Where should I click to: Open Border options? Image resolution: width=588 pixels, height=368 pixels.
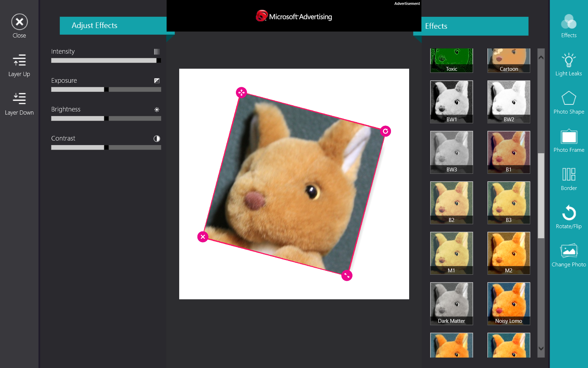[569, 174]
